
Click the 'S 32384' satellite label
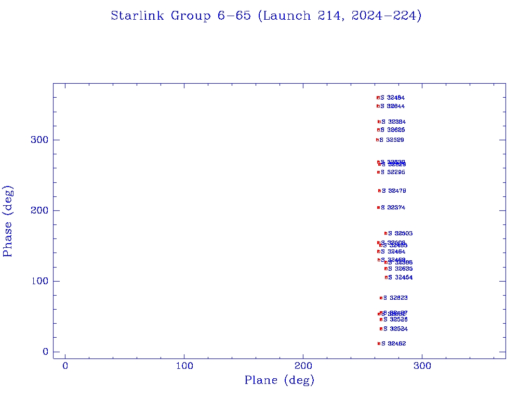coord(394,122)
